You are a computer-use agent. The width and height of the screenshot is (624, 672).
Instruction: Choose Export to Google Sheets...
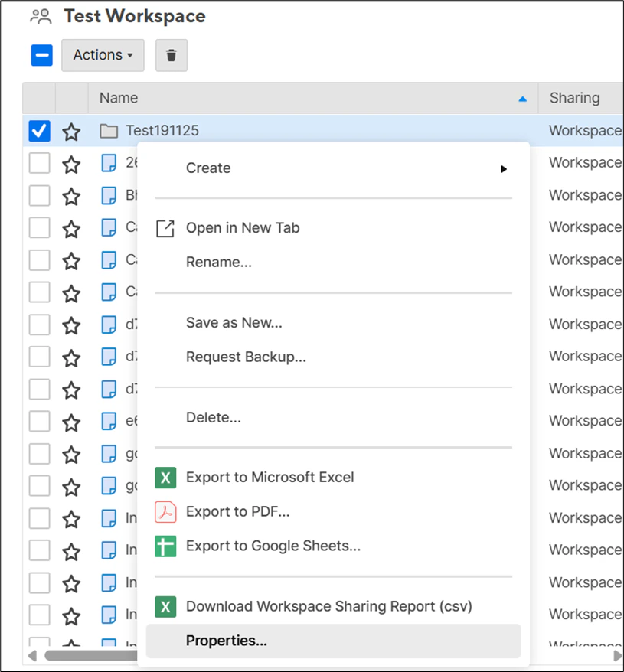334,546
